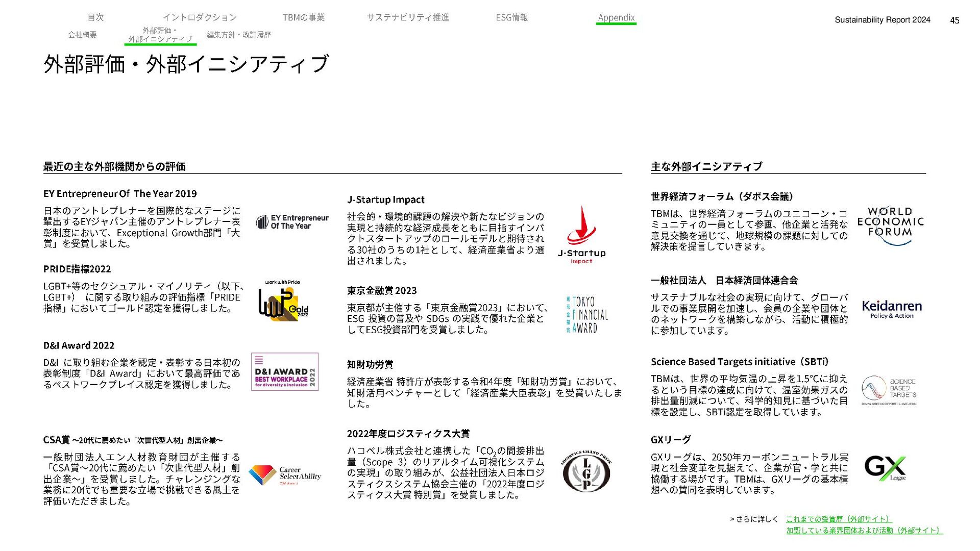Click the Logistics Grand Prize LGP emblem
Viewport: 980px width, 551px height.
coord(586,472)
